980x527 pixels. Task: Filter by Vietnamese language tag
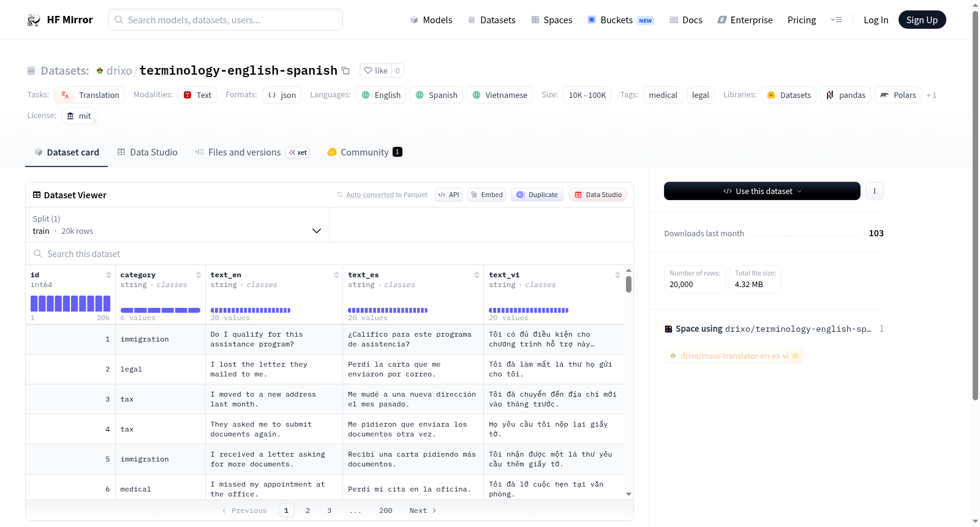click(500, 95)
